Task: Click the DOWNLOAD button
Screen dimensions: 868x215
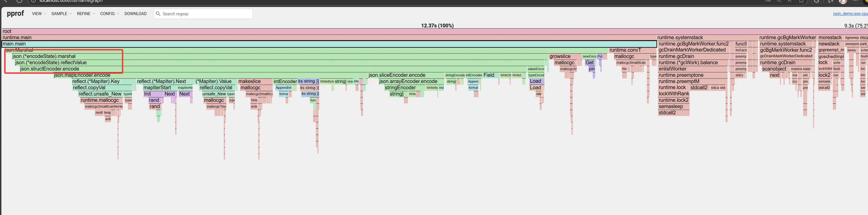Action: pos(135,14)
